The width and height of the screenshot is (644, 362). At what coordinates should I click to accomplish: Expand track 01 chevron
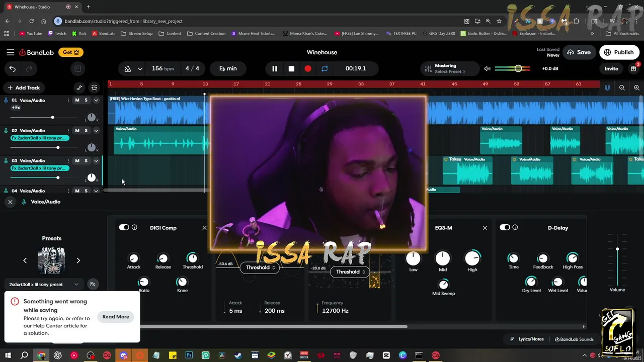(96, 101)
